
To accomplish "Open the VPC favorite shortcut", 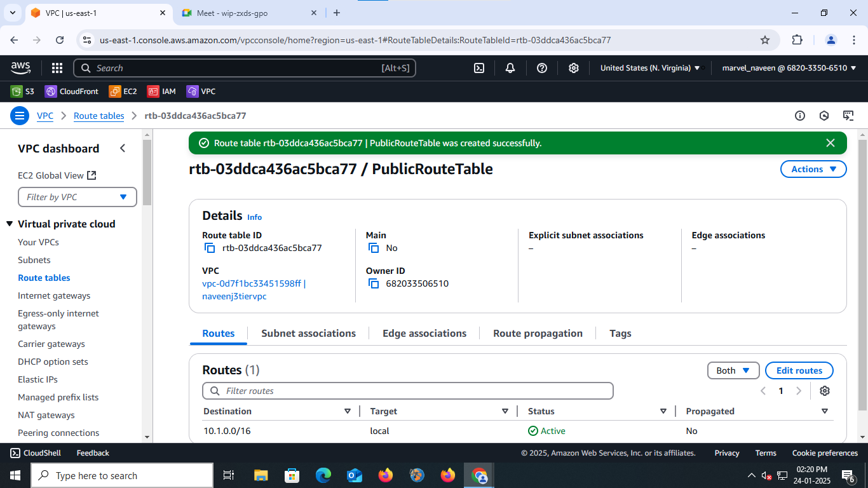I will (x=201, y=91).
